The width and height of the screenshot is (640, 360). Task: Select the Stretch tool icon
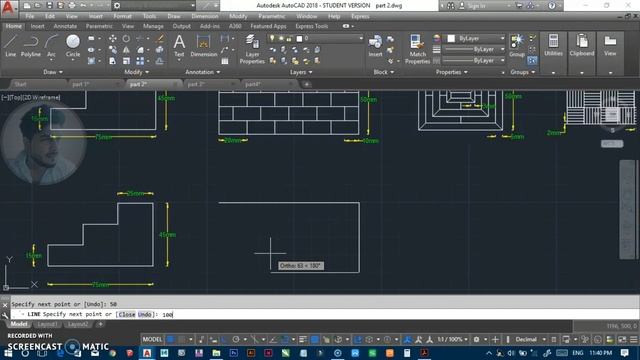(113, 61)
